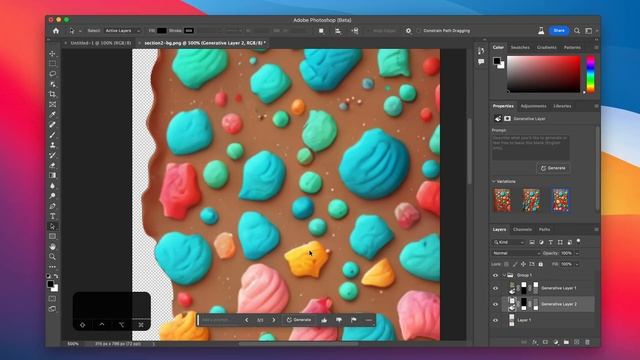
Task: Toggle the layer filter on/off switch
Action: click(578, 242)
